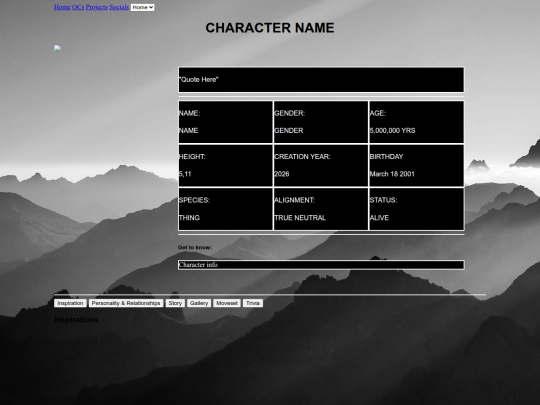Image resolution: width=540 pixels, height=405 pixels.
Task: Click the ALIVE status value
Action: 379,218
